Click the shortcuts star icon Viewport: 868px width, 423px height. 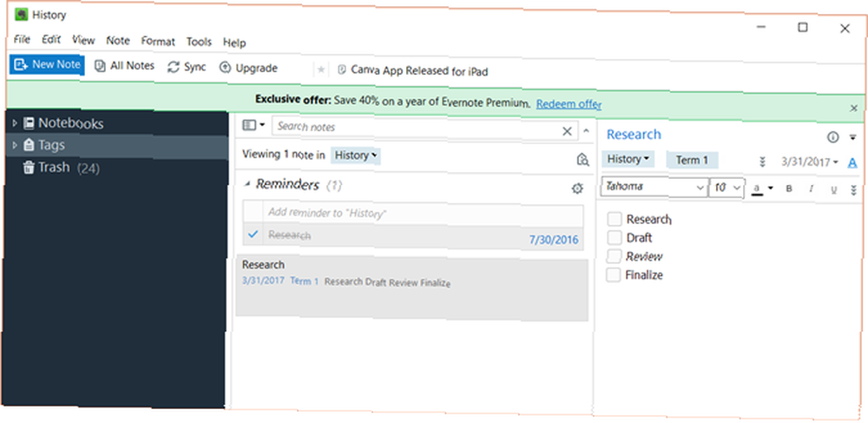321,69
